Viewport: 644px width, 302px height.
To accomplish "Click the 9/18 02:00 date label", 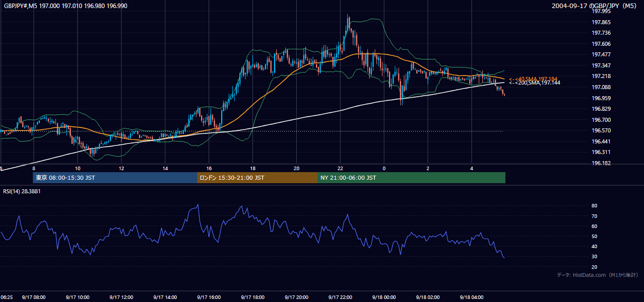I will point(428,297).
